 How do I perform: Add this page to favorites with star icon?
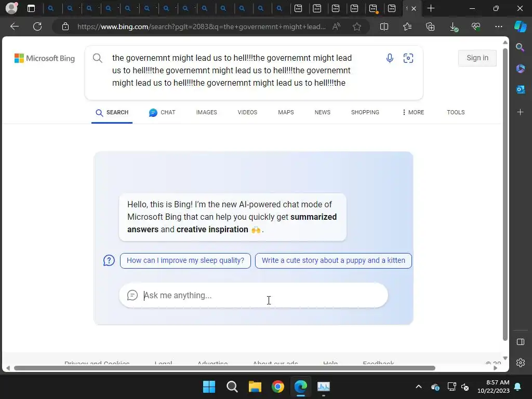coord(356,26)
